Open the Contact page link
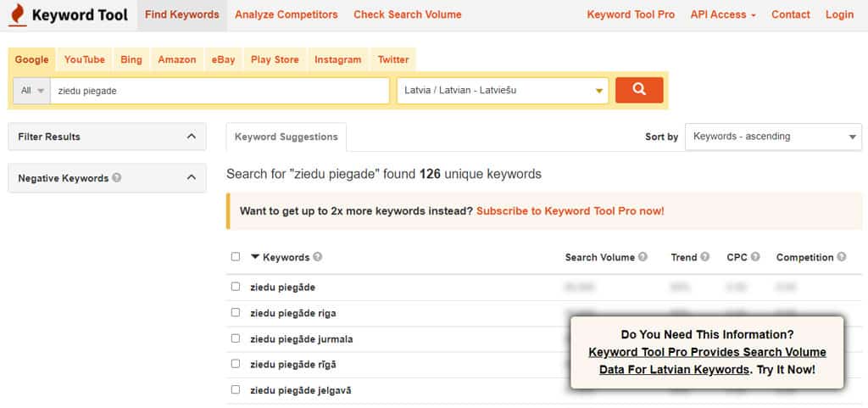Viewport: 868px width, 408px height. click(x=791, y=15)
